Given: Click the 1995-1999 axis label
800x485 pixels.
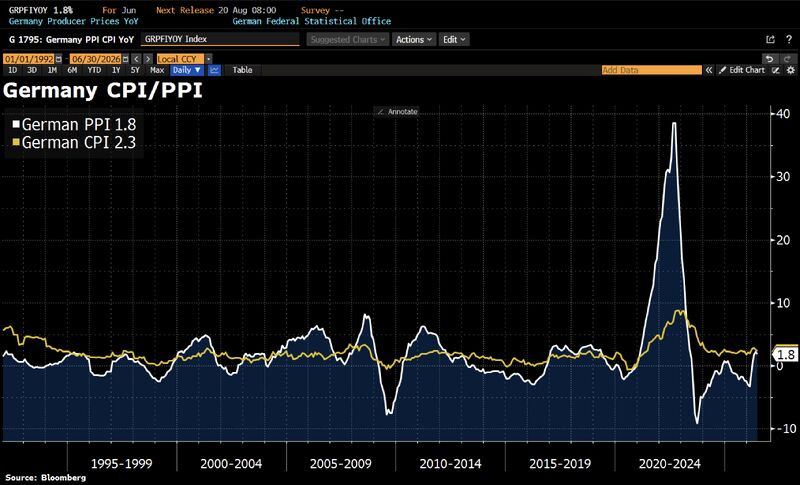Looking at the screenshot, I should pyautogui.click(x=121, y=464).
